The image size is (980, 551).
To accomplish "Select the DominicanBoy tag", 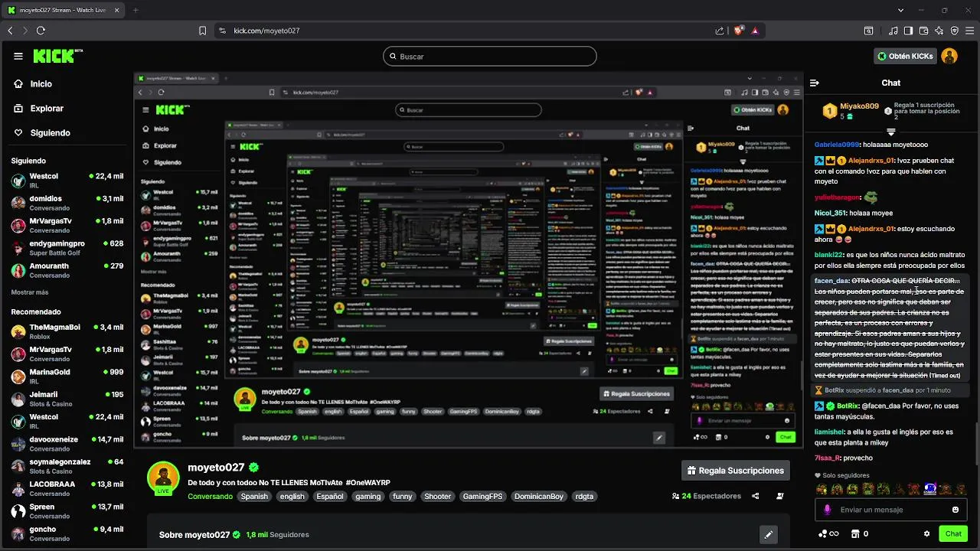I will pos(539,496).
